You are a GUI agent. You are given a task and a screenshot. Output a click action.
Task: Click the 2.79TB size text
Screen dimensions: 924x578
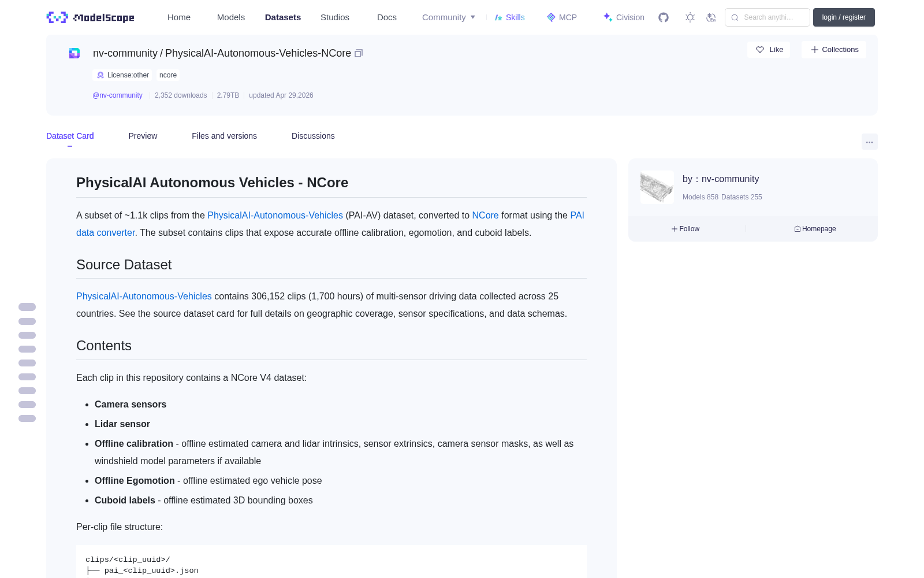tap(228, 95)
